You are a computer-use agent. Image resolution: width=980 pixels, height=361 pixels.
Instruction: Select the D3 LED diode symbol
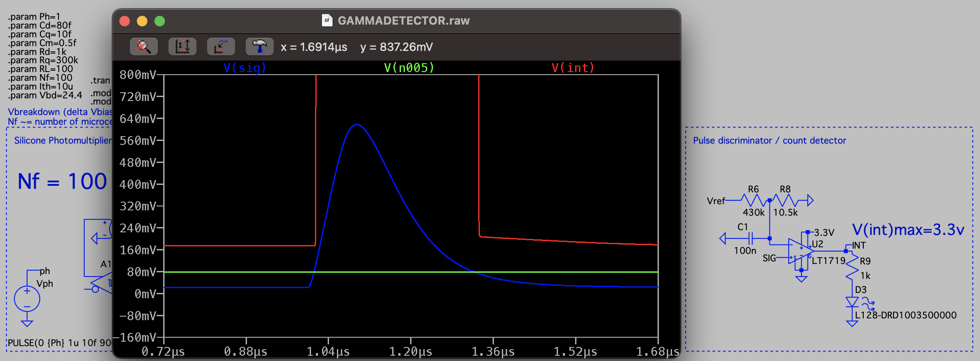click(x=852, y=302)
